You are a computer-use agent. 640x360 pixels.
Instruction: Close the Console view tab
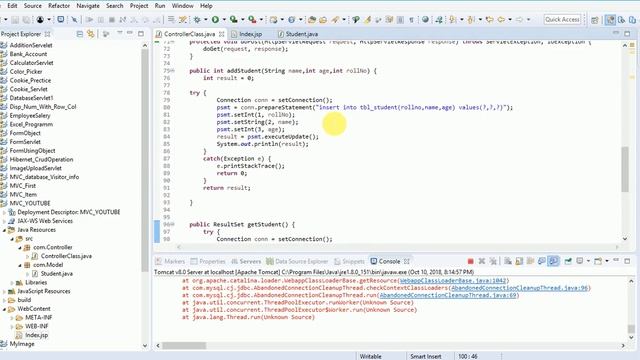(x=407, y=261)
